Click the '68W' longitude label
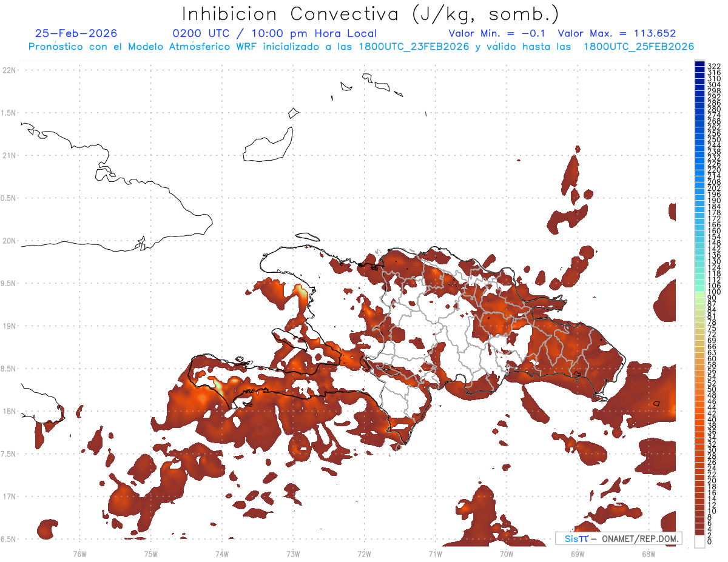 pyautogui.click(x=649, y=554)
